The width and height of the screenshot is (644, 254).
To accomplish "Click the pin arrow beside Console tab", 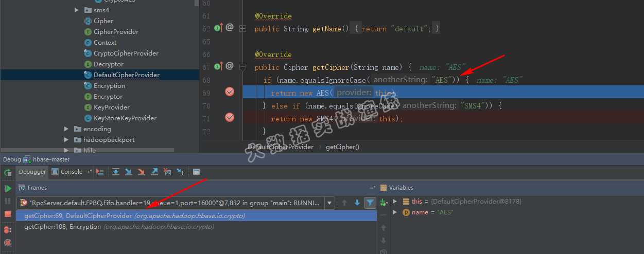I will [89, 172].
